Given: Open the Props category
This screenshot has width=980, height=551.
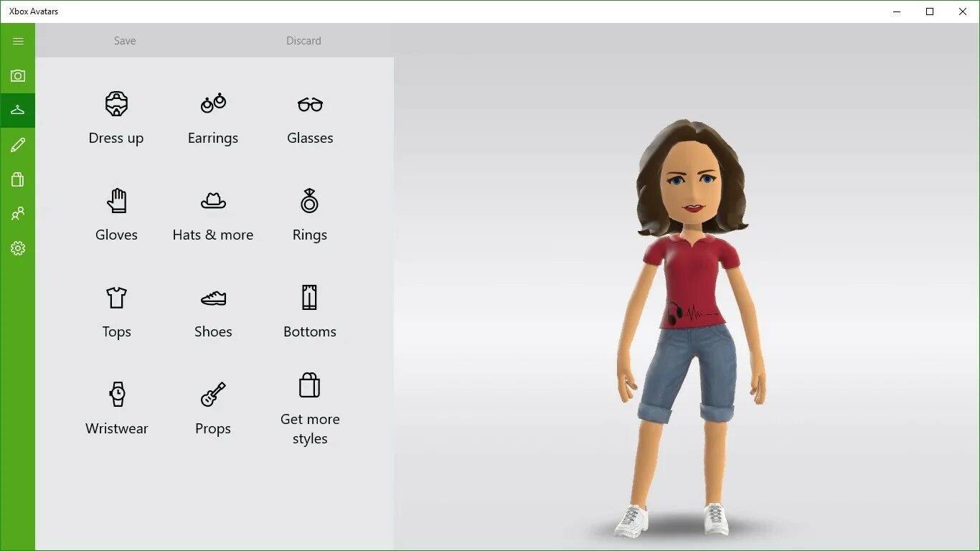Looking at the screenshot, I should click(212, 409).
